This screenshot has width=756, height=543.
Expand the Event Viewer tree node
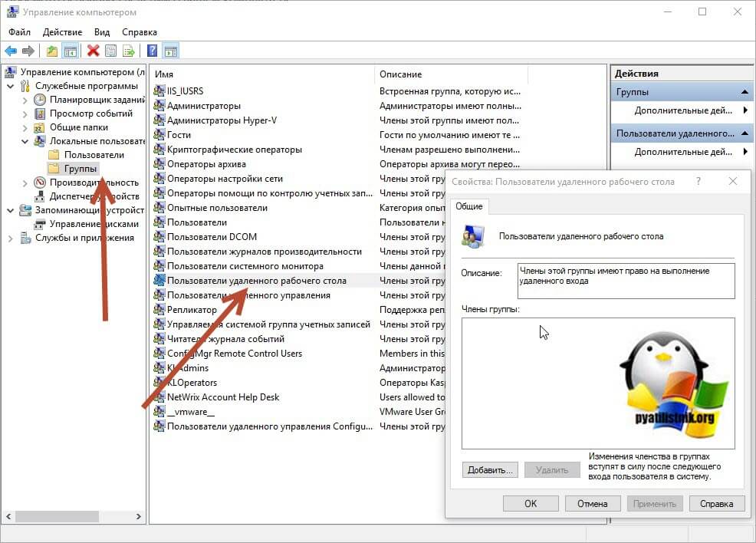click(25, 114)
